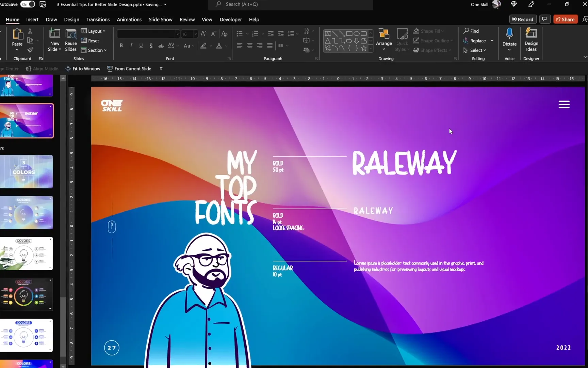Screen dimensions: 588x368
Task: Click Increase Font Size icon
Action: point(203,33)
